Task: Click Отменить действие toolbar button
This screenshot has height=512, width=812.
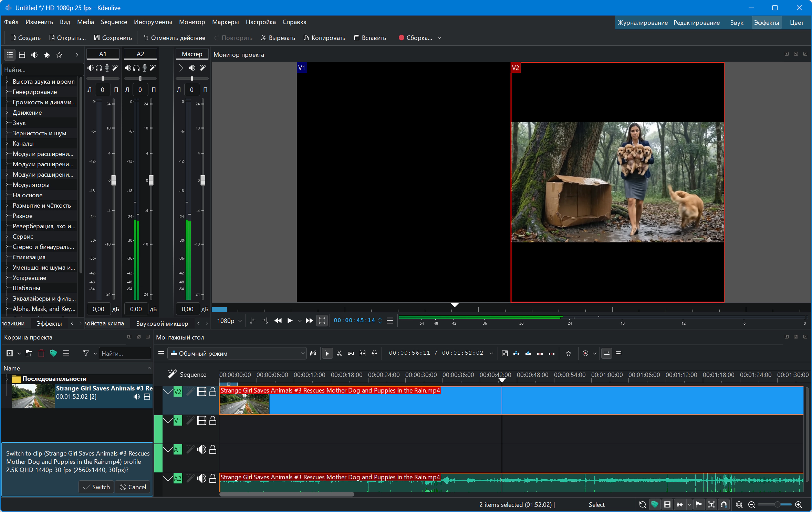Action: click(174, 38)
